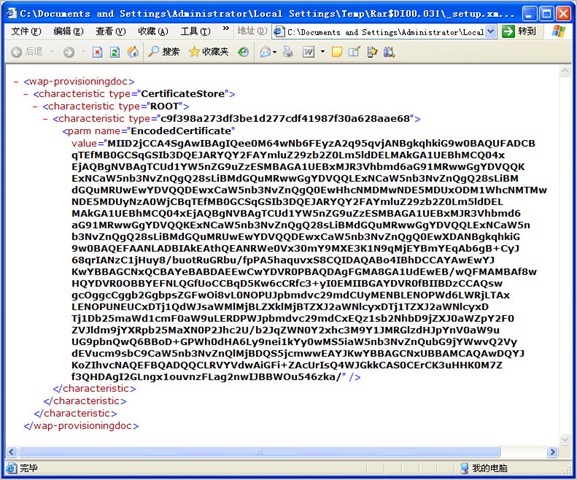Collapse the ROOT characteristic node

(35, 107)
